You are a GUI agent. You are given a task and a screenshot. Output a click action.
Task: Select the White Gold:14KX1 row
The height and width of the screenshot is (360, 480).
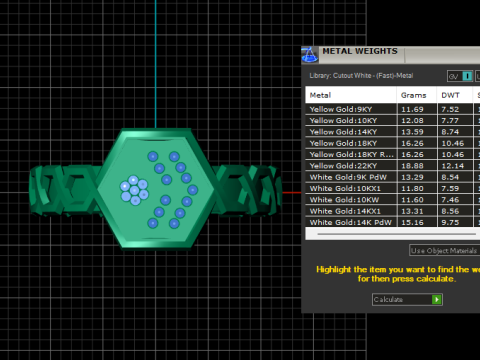coord(393,211)
